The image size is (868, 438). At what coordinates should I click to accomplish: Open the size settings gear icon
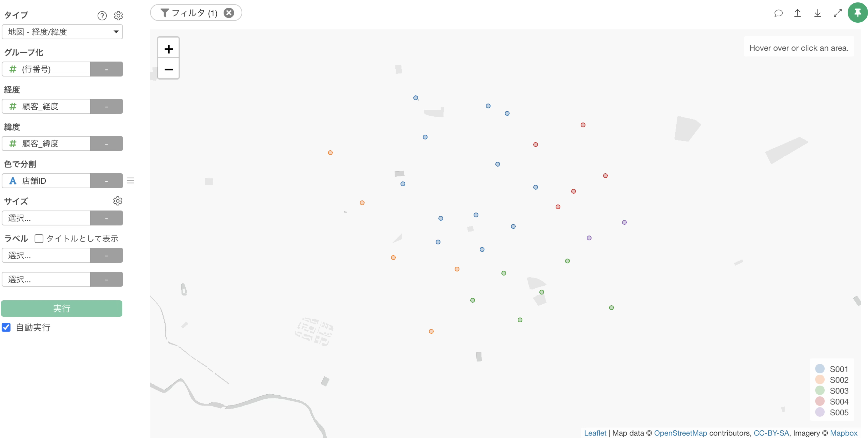118,201
